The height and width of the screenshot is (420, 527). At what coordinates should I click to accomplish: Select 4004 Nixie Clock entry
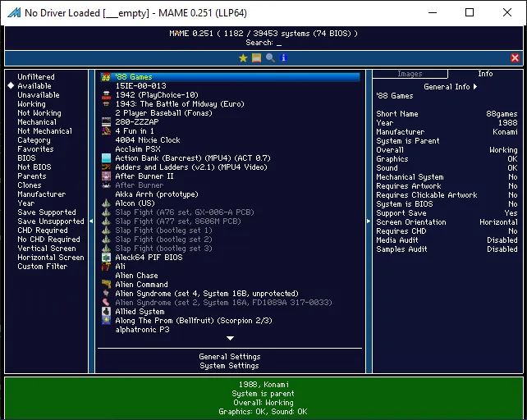[x=148, y=140]
